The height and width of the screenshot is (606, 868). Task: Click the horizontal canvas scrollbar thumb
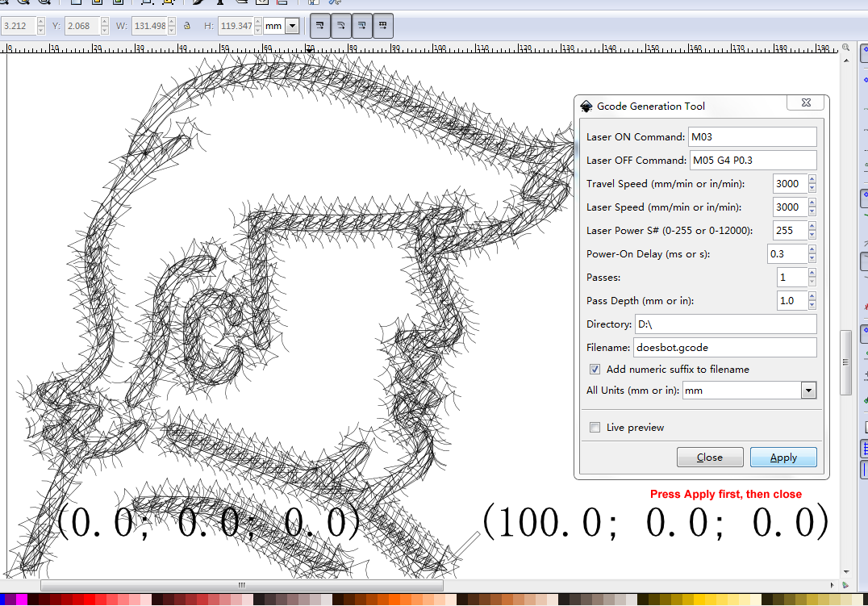coord(241,585)
